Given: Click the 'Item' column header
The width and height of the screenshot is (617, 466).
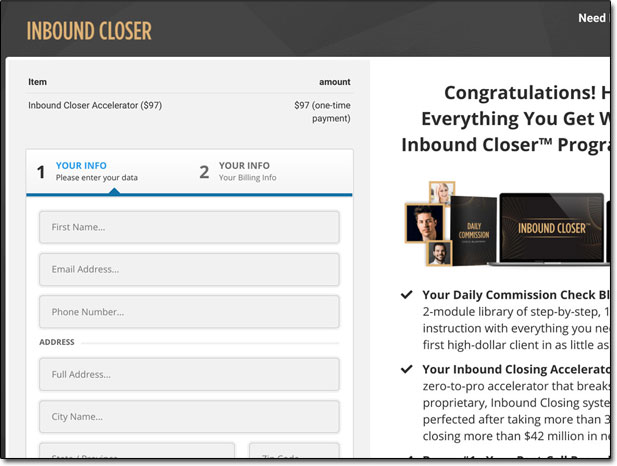Looking at the screenshot, I should tap(37, 82).
